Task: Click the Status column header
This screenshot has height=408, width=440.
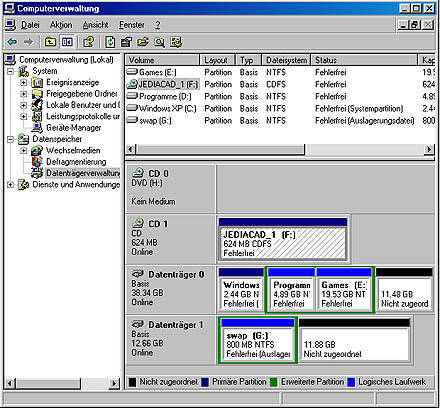Action: [x=364, y=60]
